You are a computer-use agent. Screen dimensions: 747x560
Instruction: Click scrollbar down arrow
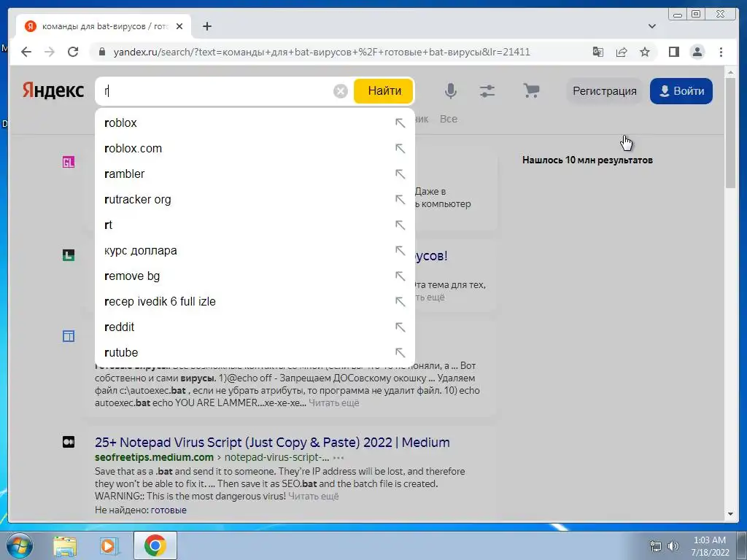tap(730, 514)
